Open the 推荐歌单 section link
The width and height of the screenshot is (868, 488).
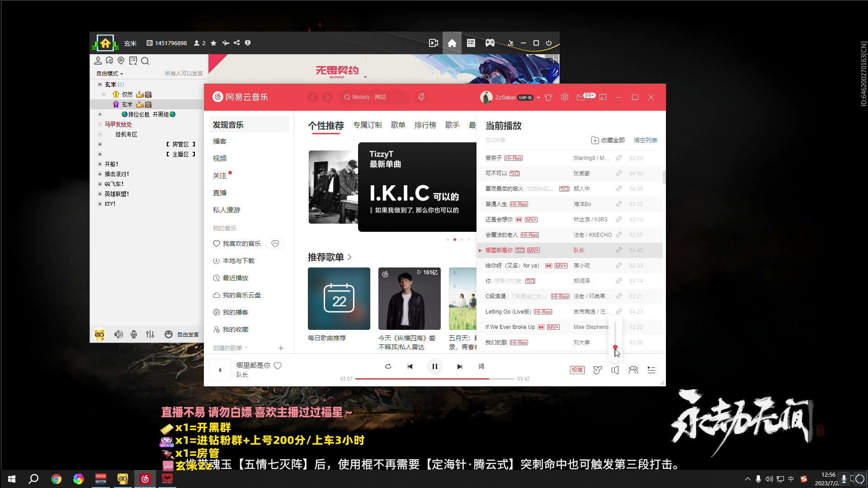[330, 257]
